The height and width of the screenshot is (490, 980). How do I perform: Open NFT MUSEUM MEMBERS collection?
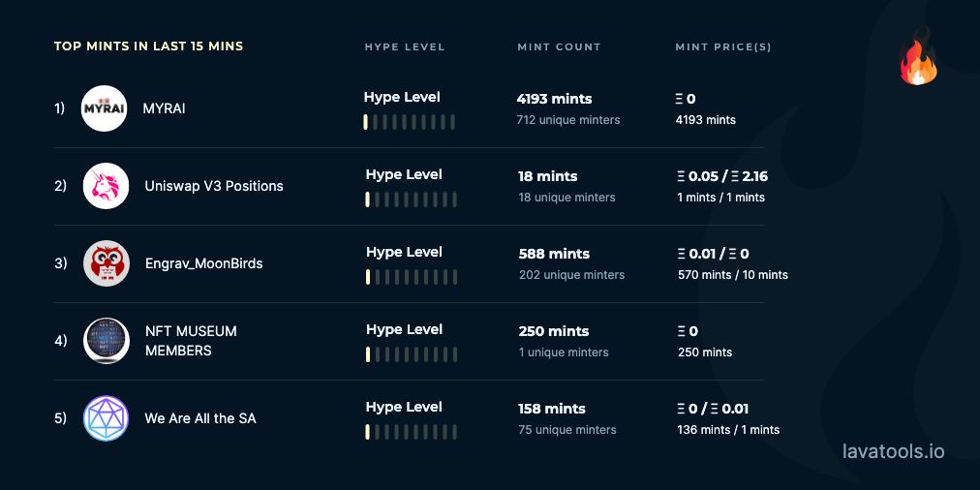tap(191, 341)
